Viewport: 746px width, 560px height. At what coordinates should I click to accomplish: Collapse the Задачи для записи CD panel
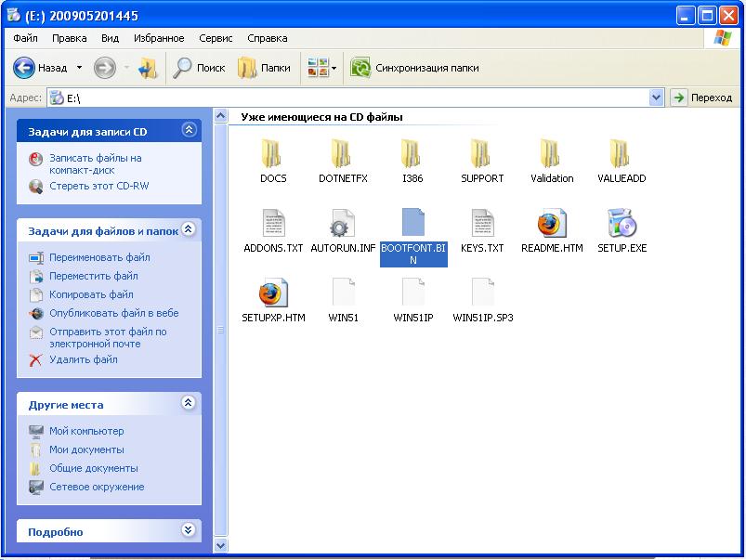click(189, 129)
